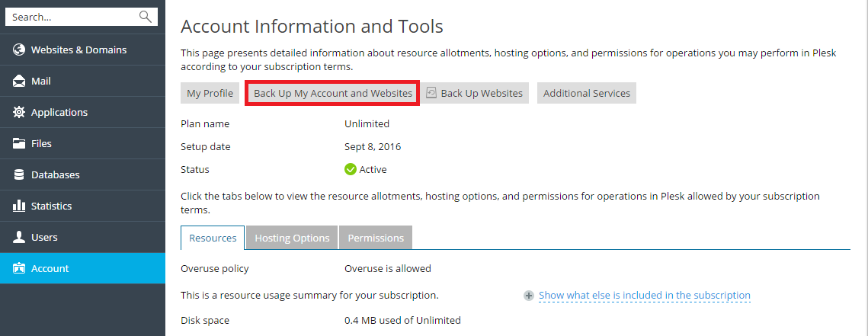Click the plus icon beside Show what else
This screenshot has height=336, width=868.
[529, 296]
